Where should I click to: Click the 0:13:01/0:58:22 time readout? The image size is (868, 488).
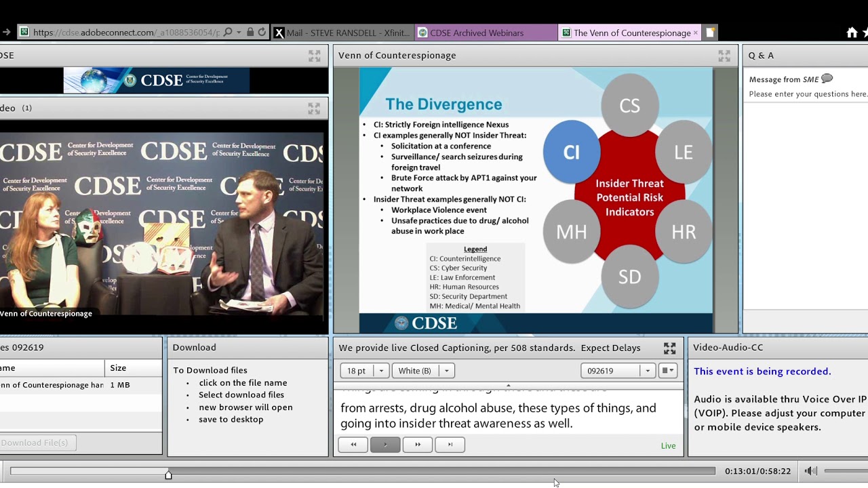coord(757,471)
